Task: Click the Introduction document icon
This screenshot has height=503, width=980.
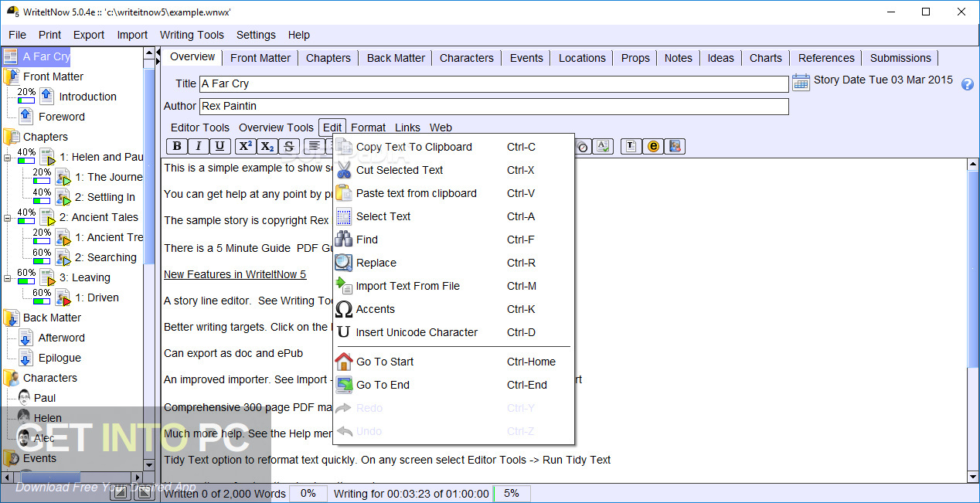Action: (x=46, y=97)
